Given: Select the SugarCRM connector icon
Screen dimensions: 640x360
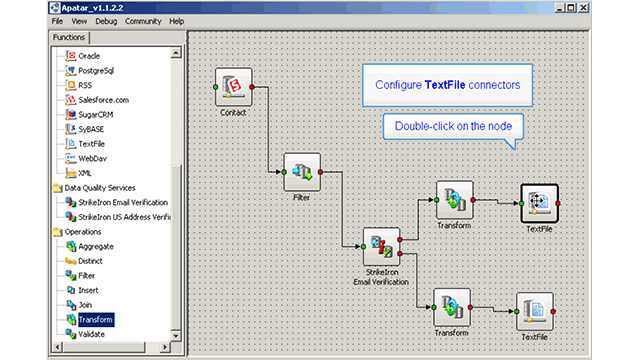Looking at the screenshot, I should (71, 114).
